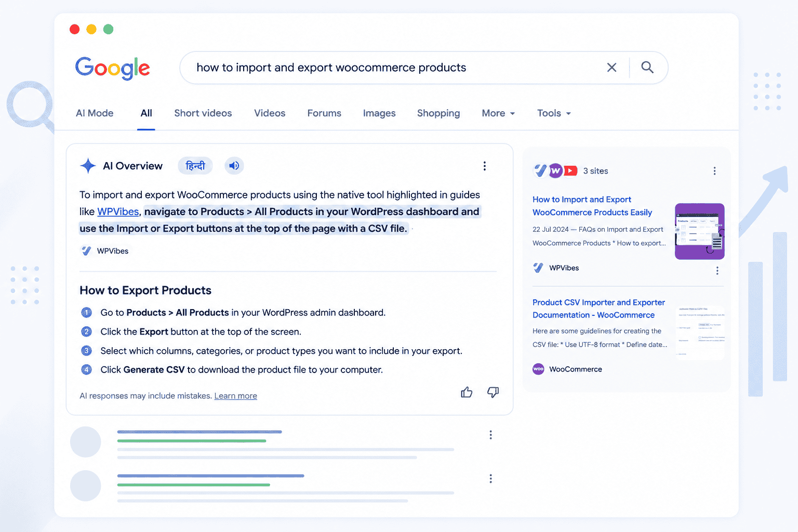Click 'AI responses may include mistakes' text
The height and width of the screenshot is (532, 798).
click(x=146, y=396)
